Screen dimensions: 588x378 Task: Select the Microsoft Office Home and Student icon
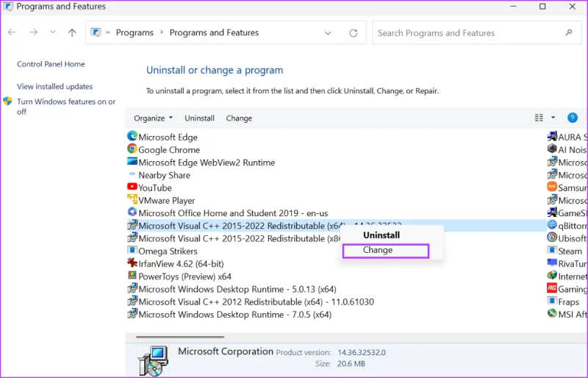(132, 212)
